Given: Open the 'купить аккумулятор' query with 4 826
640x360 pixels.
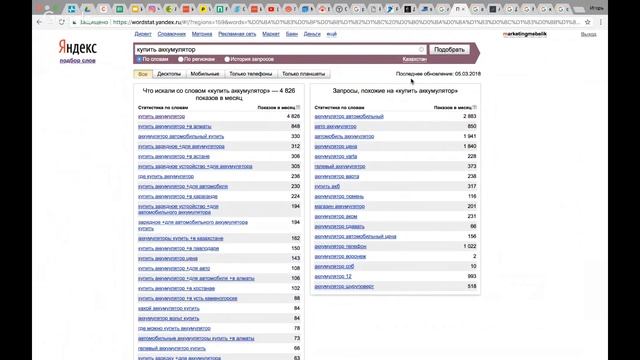Looking at the screenshot, I should tap(161, 116).
